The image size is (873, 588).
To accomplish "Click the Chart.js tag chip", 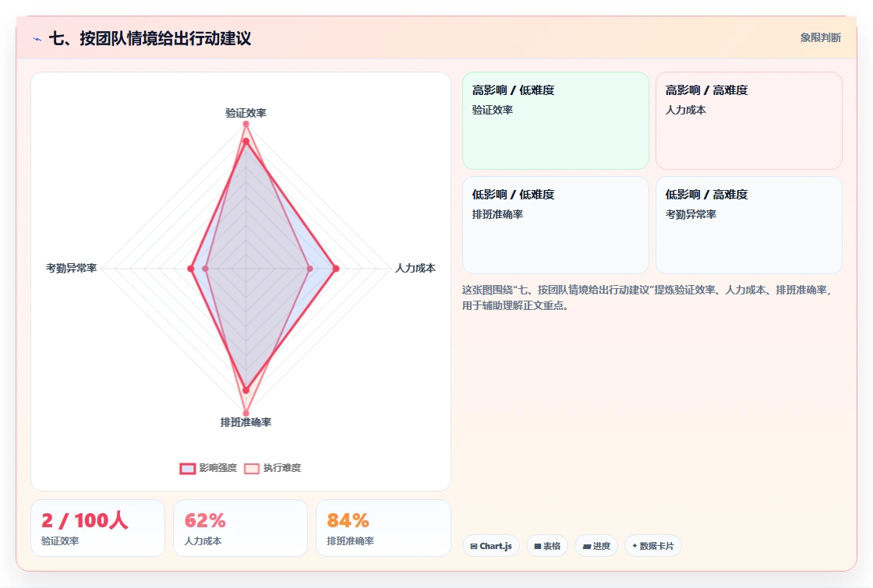I will tap(490, 546).
